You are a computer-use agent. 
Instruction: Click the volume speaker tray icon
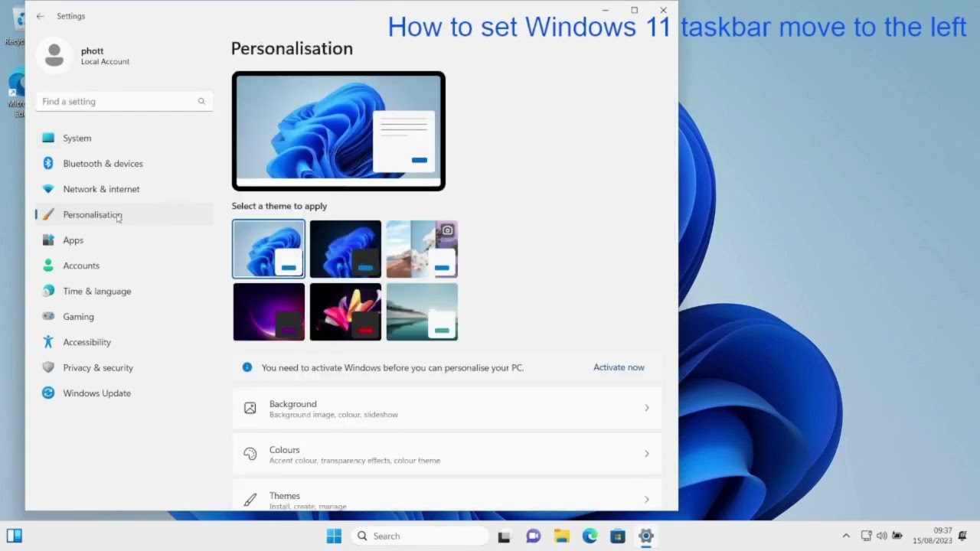tap(881, 536)
